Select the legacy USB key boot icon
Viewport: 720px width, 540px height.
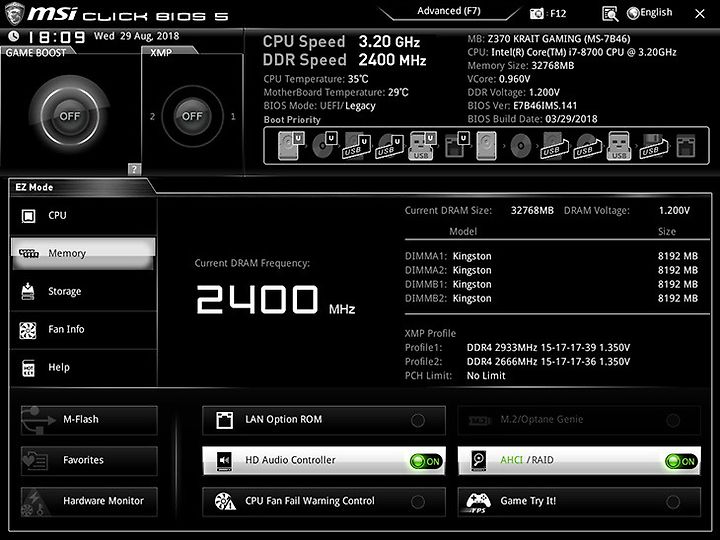point(619,145)
